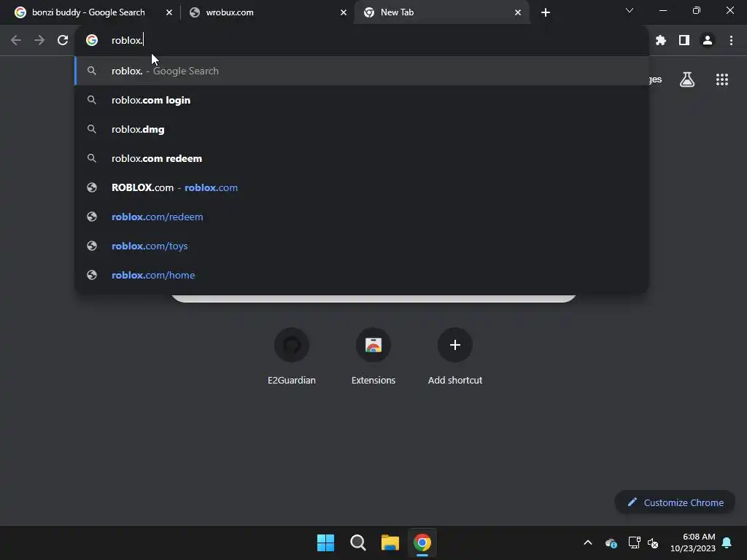Open the profile avatar menu

point(708,41)
